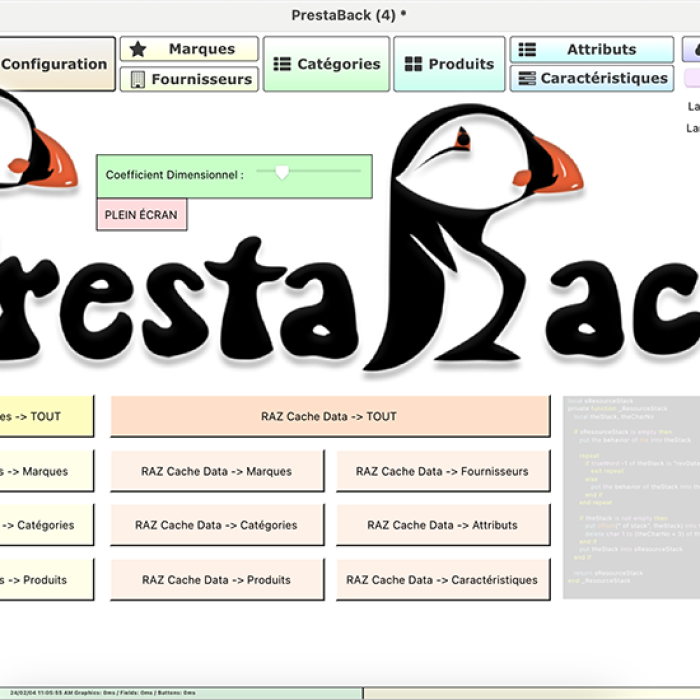Open the Catégories section
This screenshot has width=700, height=700.
pyautogui.click(x=326, y=64)
